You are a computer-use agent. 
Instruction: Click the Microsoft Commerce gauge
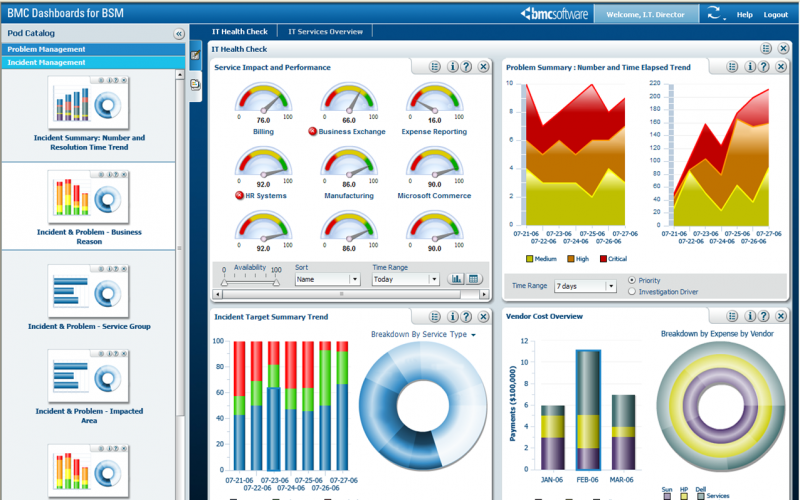coord(435,163)
